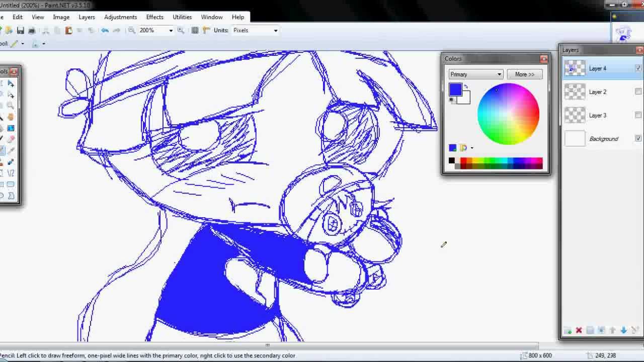644x362 pixels.
Task: Close the Colors window
Action: (544, 59)
